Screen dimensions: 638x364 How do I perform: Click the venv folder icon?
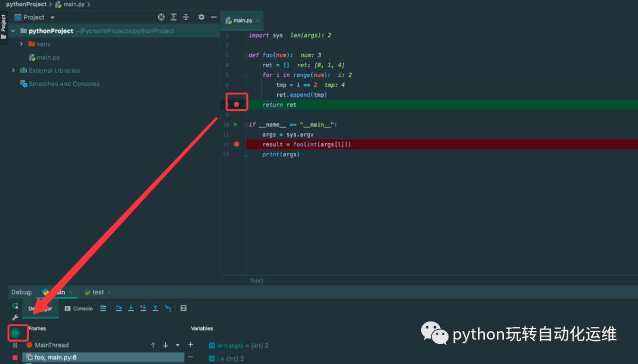pyautogui.click(x=32, y=44)
